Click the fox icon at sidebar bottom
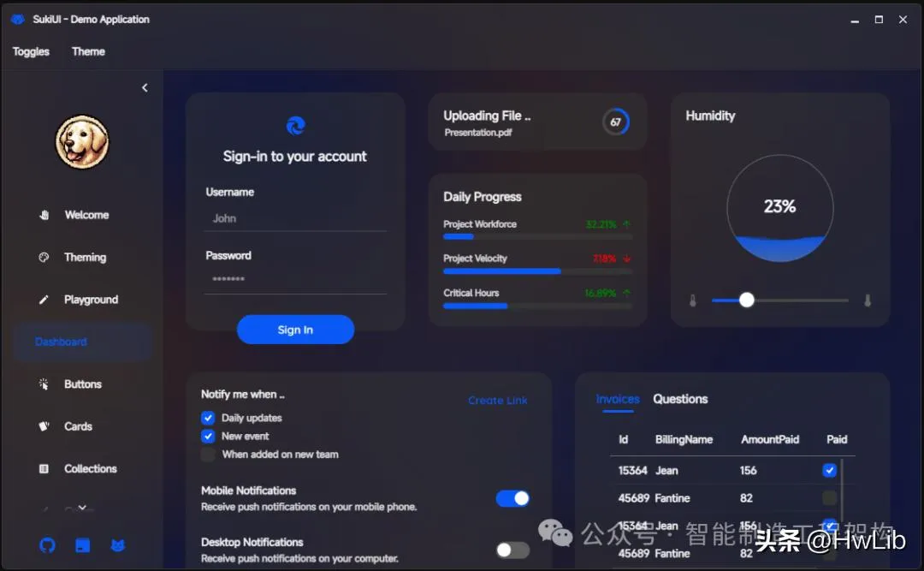The height and width of the screenshot is (571, 924). click(118, 545)
